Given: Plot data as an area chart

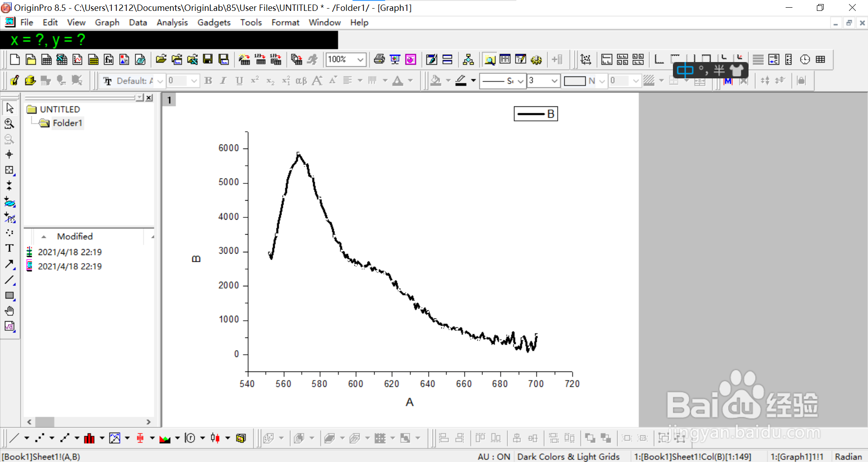Looking at the screenshot, I should [165, 438].
